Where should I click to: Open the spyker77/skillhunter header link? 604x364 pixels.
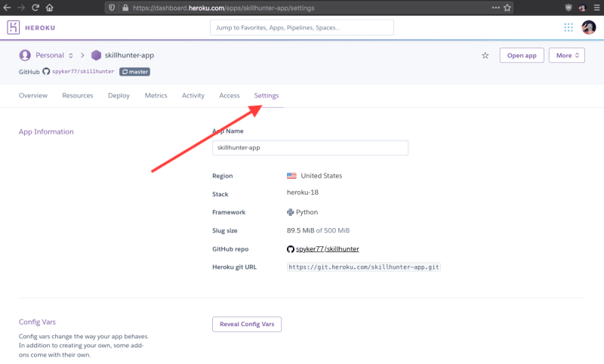coord(83,71)
